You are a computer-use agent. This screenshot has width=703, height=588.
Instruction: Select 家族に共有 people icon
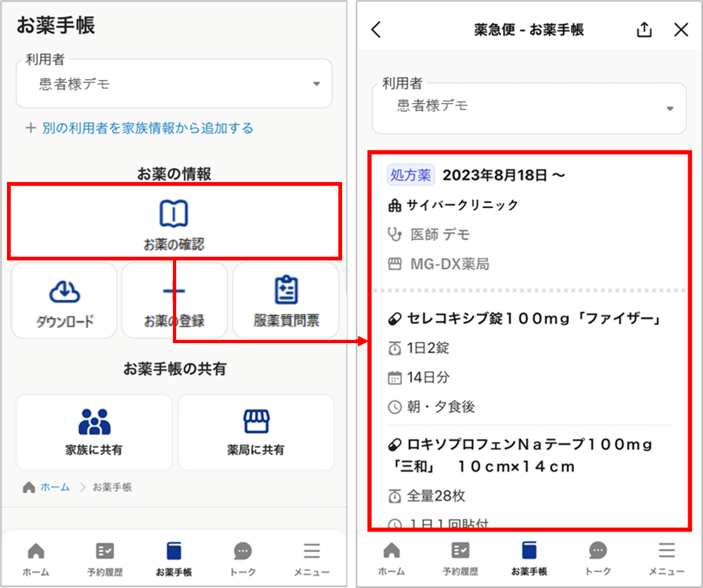94,422
